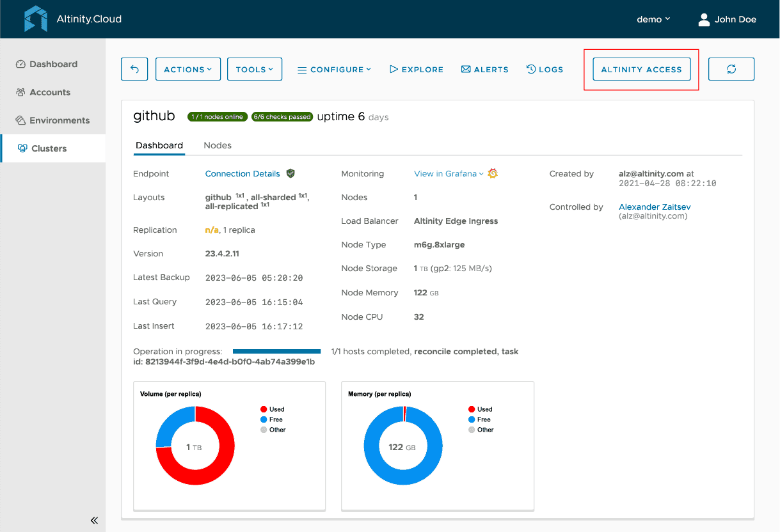
Task: Open Accounts in the sidebar
Action: click(52, 92)
